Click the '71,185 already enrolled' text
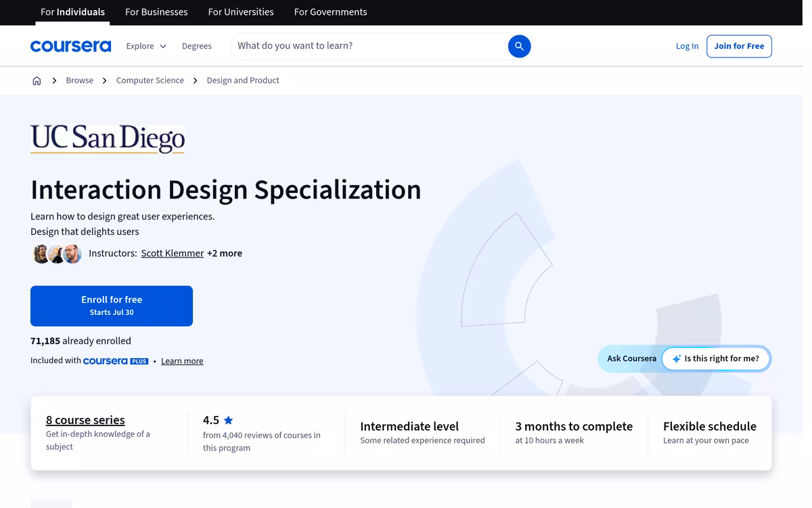Screen dimensions: 812x508 [81, 341]
